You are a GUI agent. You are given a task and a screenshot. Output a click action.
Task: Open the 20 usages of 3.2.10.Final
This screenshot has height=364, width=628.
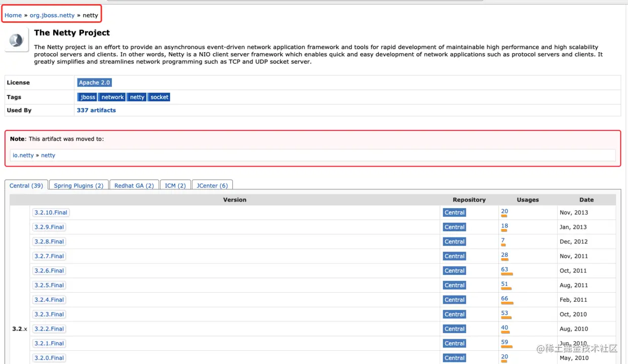(504, 212)
